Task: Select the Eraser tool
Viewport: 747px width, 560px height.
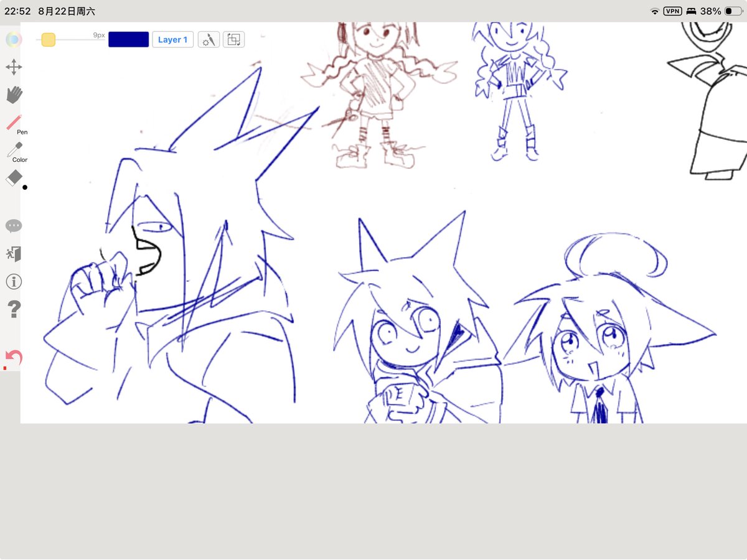Action: [x=14, y=178]
